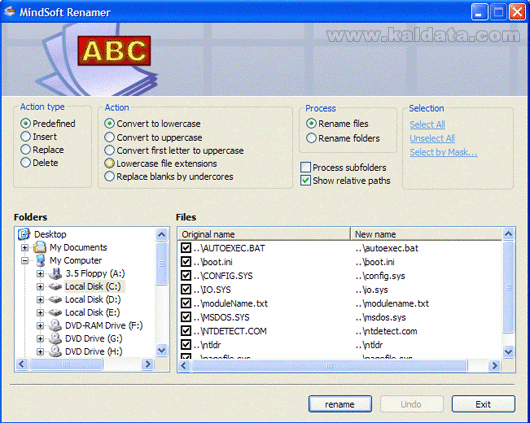Click the Folders panel scroll up arrow
The image size is (530, 423).
point(162,234)
